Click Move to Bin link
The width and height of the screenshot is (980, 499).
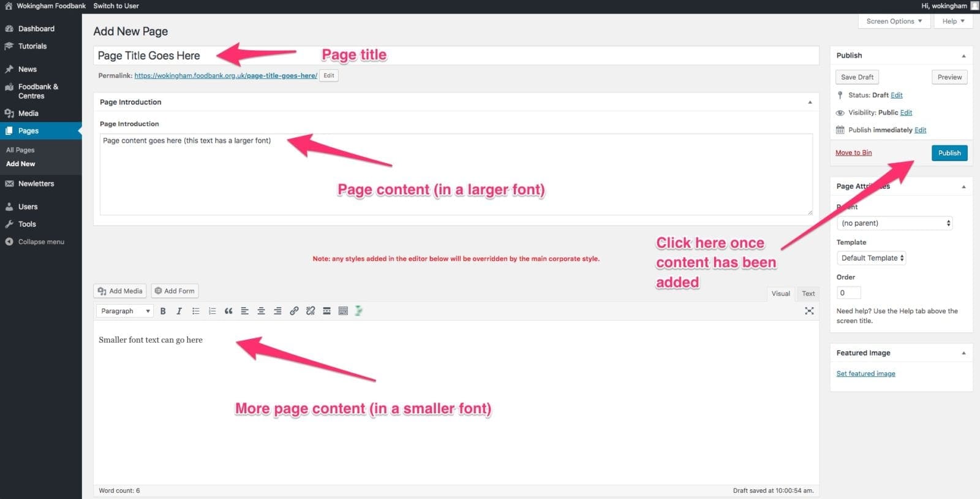click(853, 153)
